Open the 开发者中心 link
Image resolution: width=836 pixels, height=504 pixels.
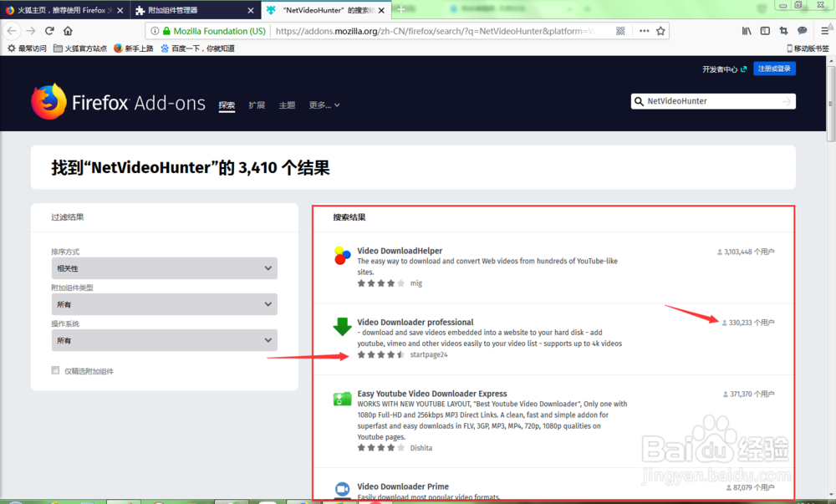pyautogui.click(x=724, y=69)
